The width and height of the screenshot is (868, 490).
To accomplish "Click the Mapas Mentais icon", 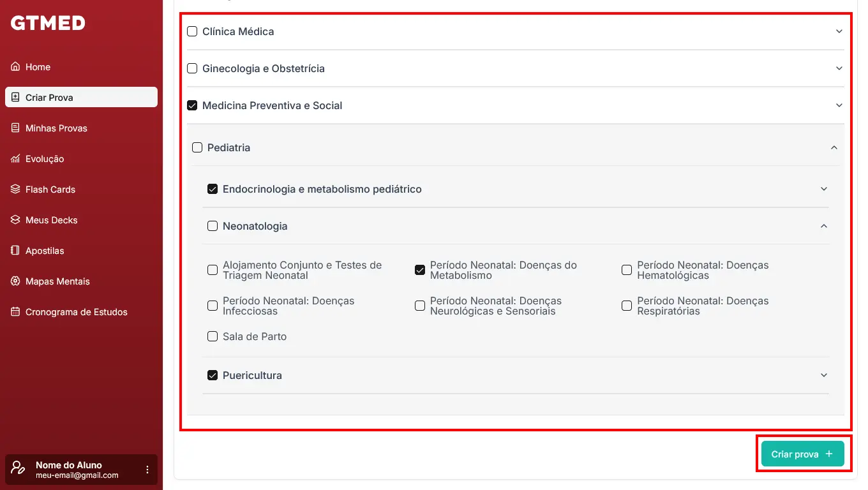I will [15, 281].
